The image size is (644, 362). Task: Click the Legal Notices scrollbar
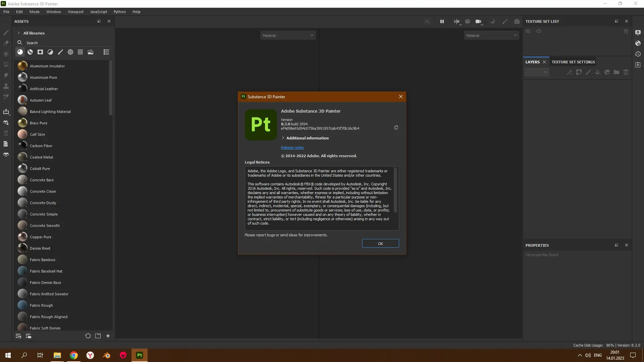point(395,190)
